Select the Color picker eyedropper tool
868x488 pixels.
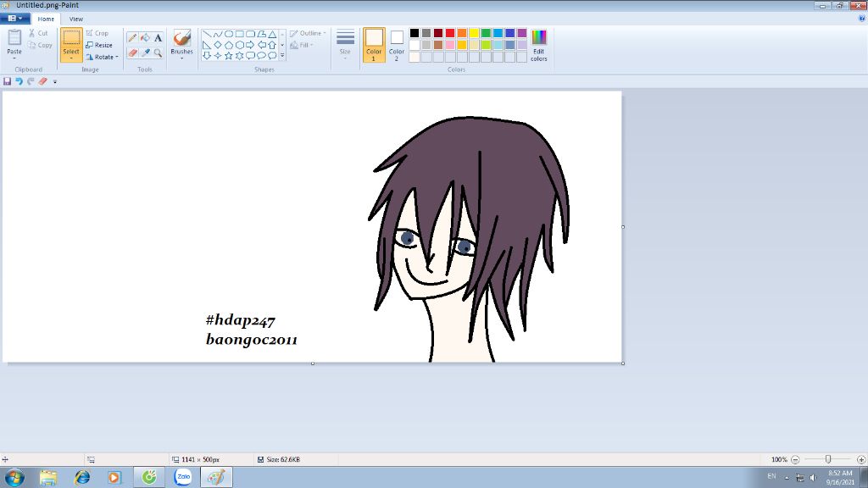[145, 53]
